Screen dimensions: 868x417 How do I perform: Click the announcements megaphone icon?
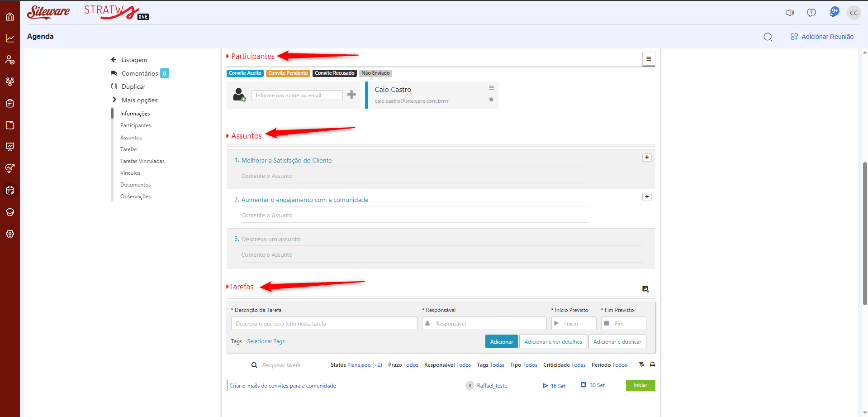789,13
